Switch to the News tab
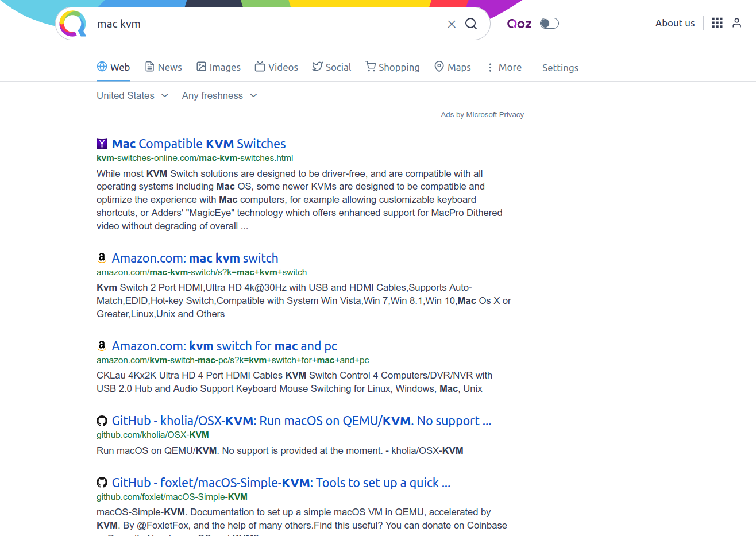 click(163, 67)
